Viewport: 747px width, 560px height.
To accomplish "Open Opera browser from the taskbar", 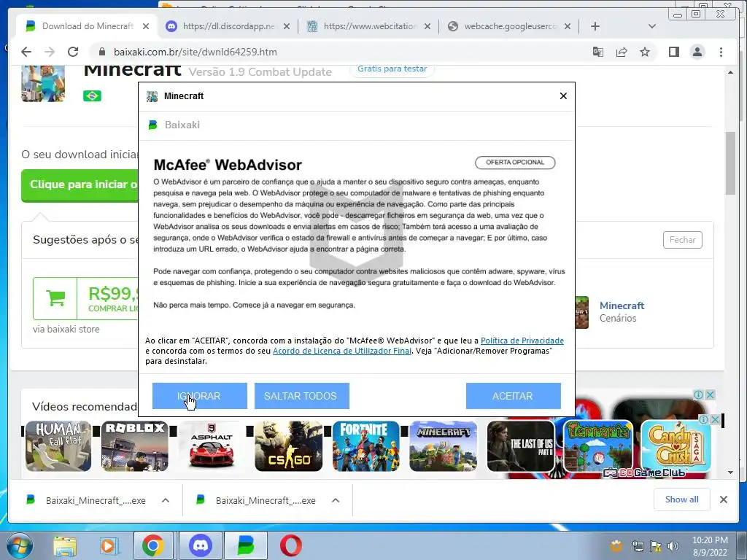I will [x=290, y=545].
